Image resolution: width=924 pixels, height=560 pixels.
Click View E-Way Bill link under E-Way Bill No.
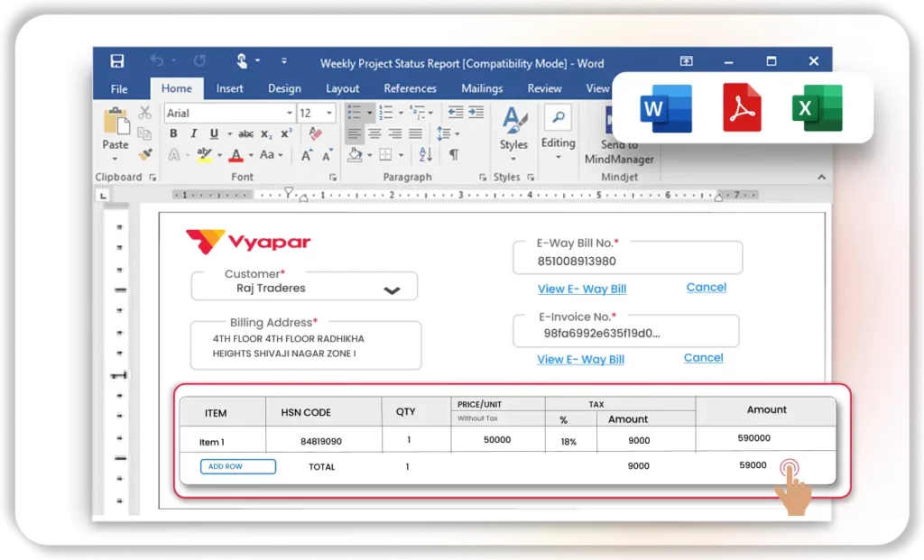click(x=581, y=289)
